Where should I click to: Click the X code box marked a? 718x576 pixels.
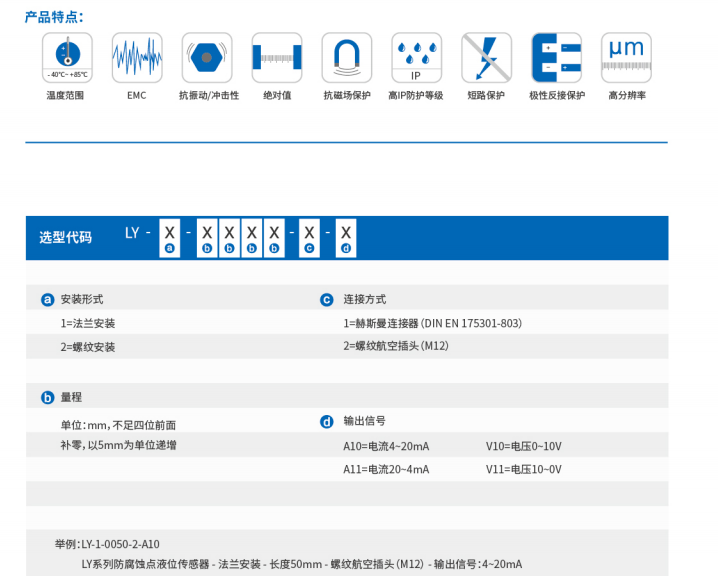[170, 237]
